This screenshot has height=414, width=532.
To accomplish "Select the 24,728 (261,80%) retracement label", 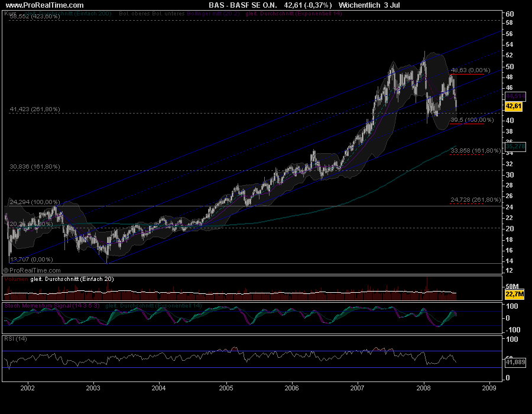I will pos(475,199).
